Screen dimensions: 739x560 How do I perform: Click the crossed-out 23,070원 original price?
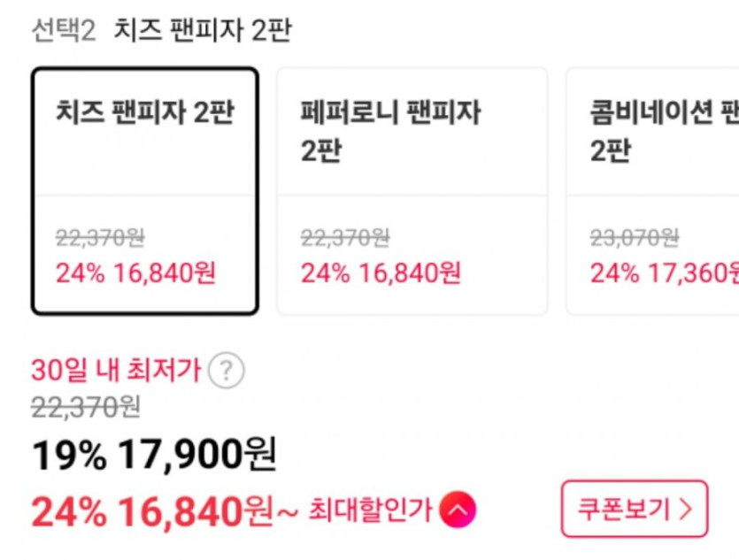(635, 237)
